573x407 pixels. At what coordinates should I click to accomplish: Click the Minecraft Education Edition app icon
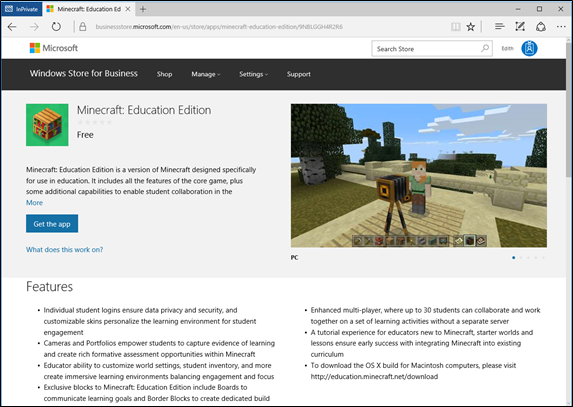pos(47,125)
